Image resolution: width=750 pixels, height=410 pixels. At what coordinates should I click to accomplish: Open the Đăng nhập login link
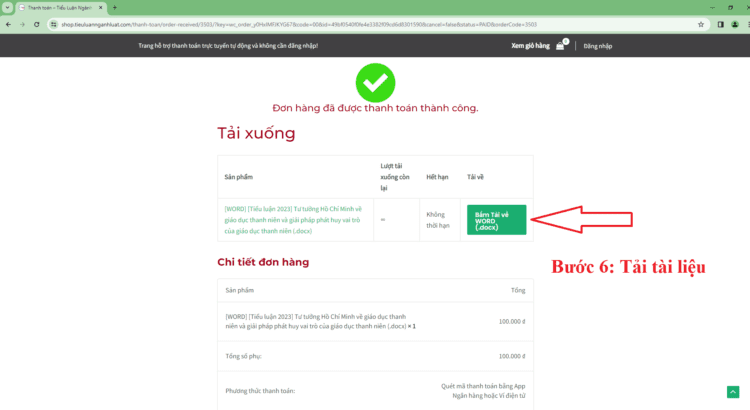(x=597, y=46)
